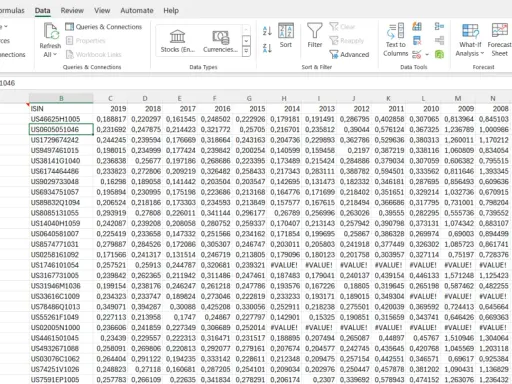Select cell with value 0,349071
This screenshot has height=384, width=512.
coord(110,307)
